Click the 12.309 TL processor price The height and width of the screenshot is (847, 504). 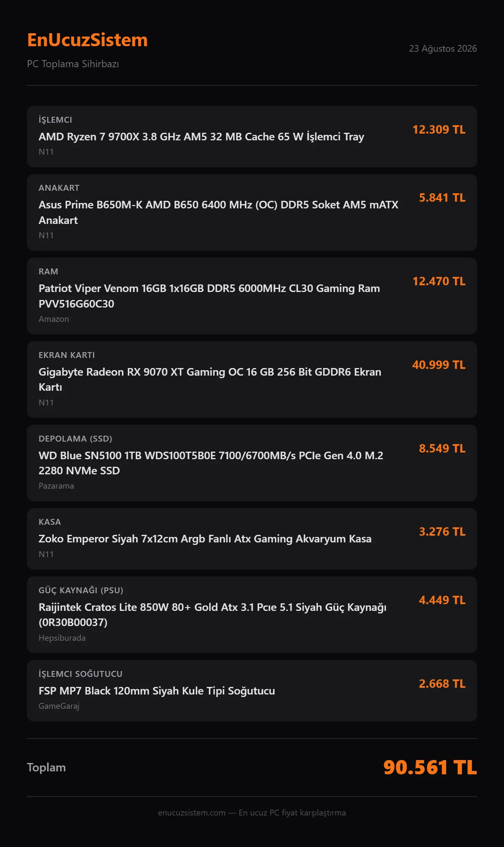(x=439, y=129)
